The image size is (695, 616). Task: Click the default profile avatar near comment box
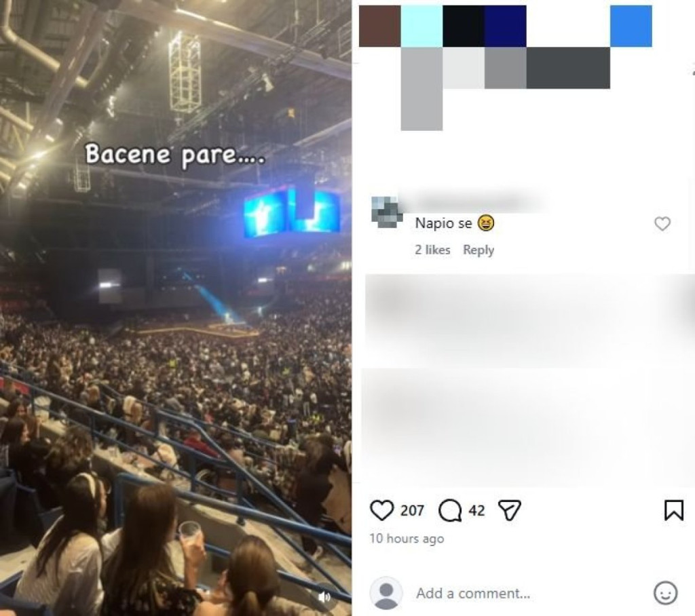point(386,593)
